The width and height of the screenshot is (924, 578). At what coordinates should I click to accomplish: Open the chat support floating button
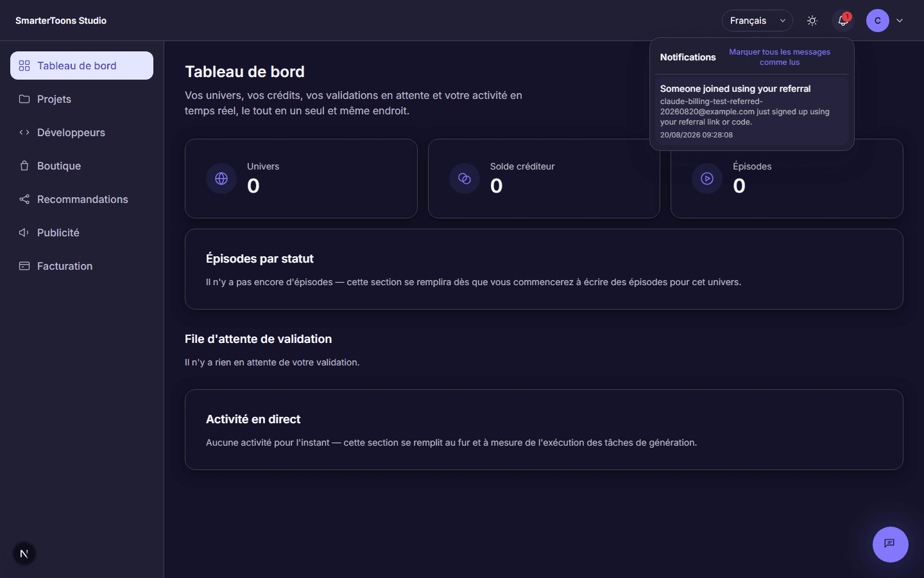point(891,545)
